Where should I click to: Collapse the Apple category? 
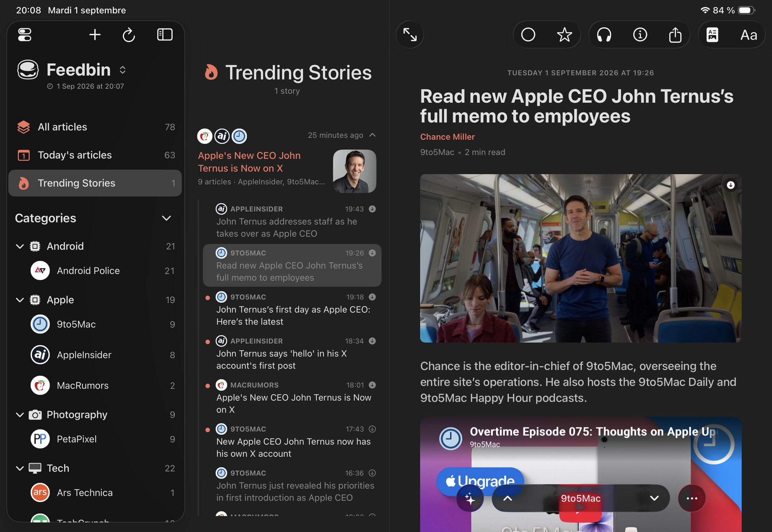coord(20,300)
